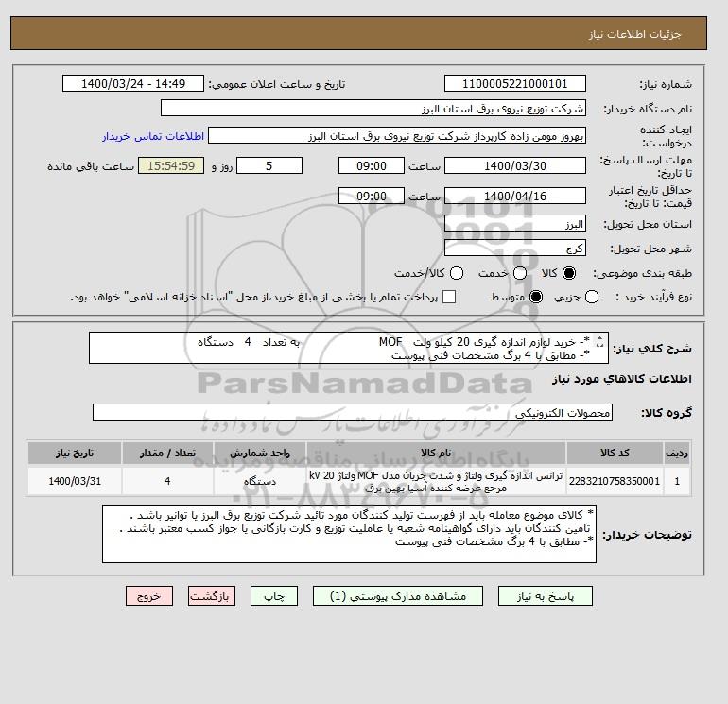
Task: Click the need date cell 1400/03/31
Action: [x=75, y=481]
